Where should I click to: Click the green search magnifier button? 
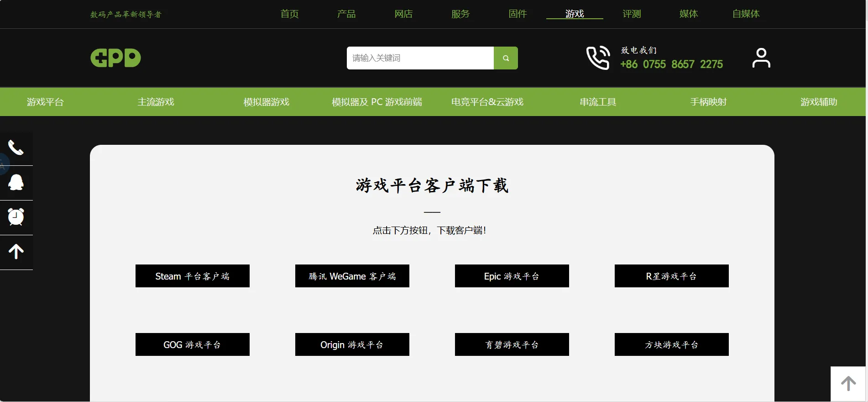[x=506, y=58]
